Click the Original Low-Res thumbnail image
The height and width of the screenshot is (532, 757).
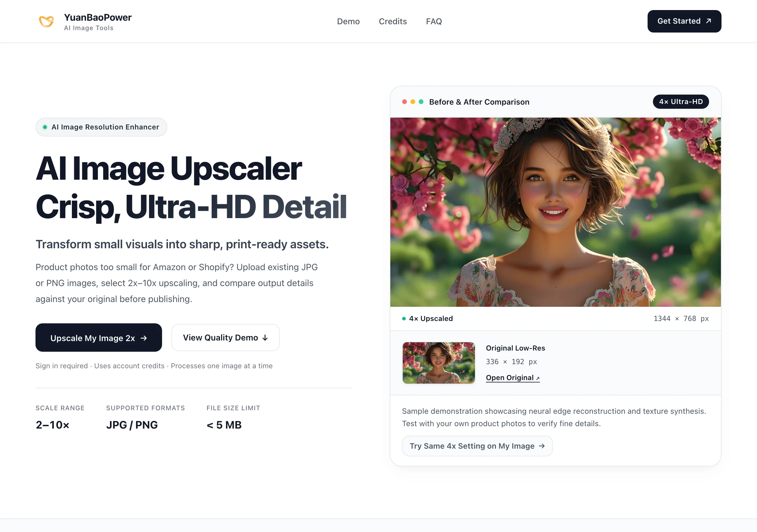[x=439, y=363]
